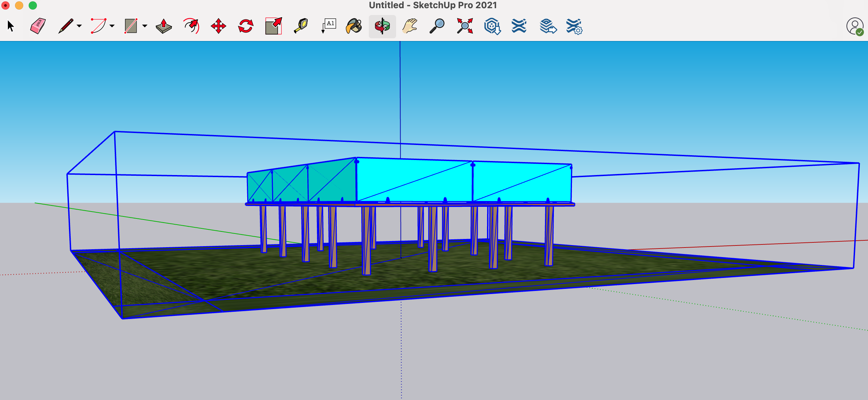Minimize the window with the yellow button
Screen dimensions: 868x400
19,5
